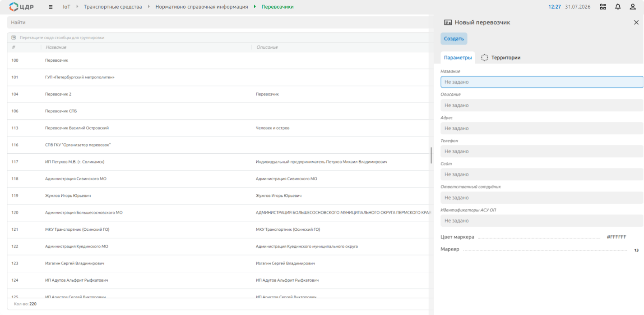Open the hamburger main menu
This screenshot has height=315, width=644.
click(51, 7)
